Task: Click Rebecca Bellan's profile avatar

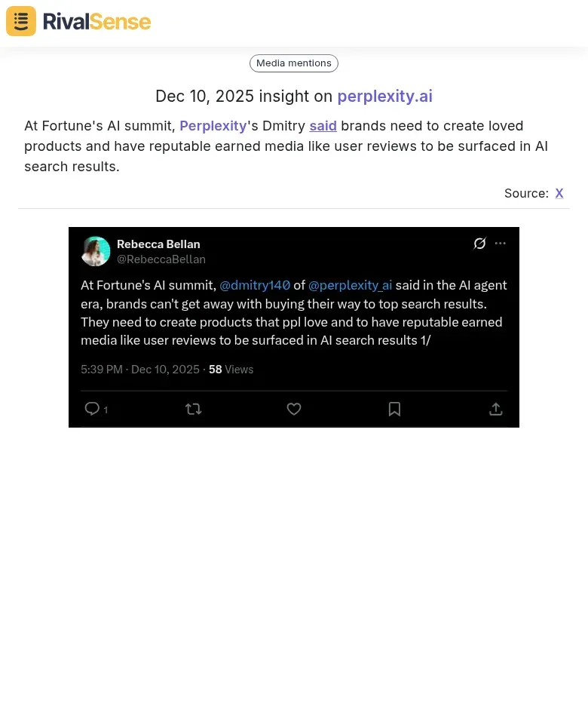Action: click(x=96, y=251)
